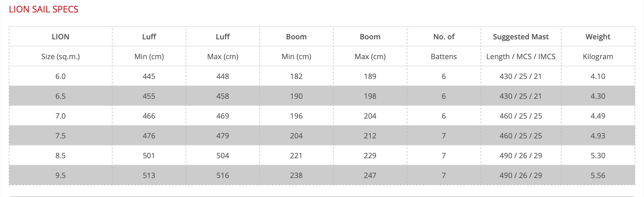Click the 4.93 weight cell
Screen dimensions: 644x197
click(x=598, y=136)
